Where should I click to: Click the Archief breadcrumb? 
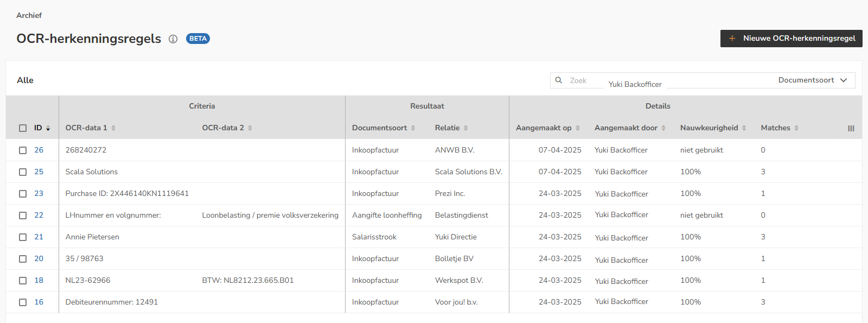29,15
